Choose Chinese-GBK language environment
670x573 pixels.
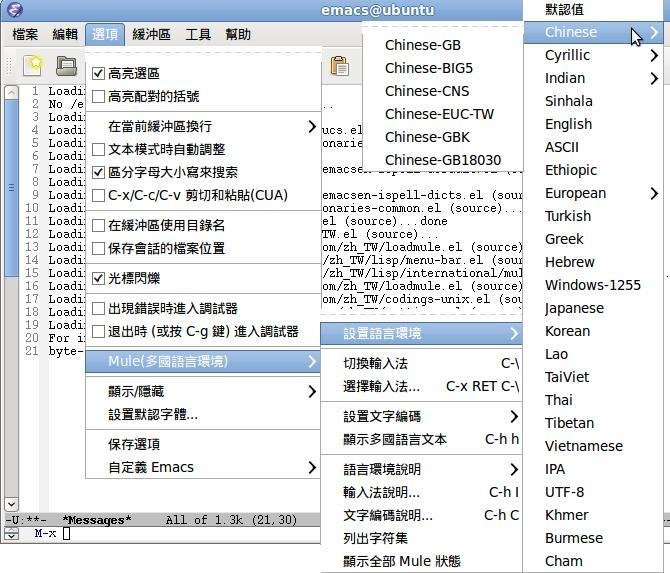click(x=443, y=137)
